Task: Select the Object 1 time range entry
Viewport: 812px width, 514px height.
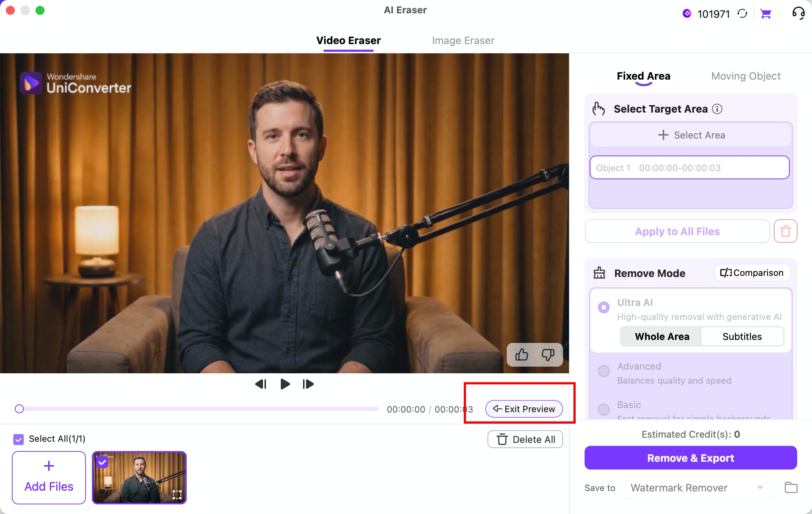Action: tap(689, 167)
